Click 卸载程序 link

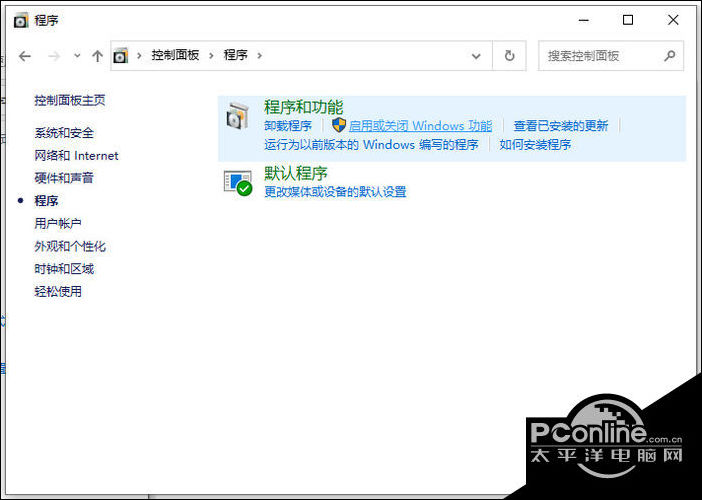tap(288, 126)
